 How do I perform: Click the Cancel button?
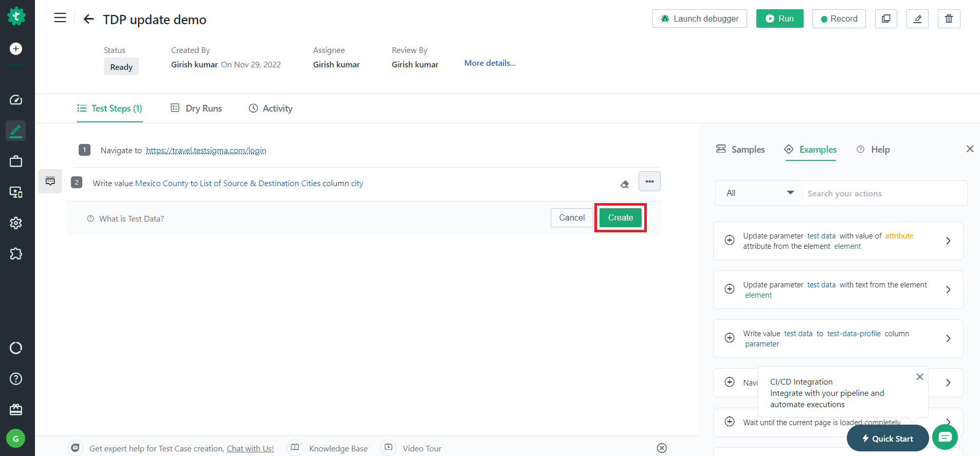pos(572,217)
